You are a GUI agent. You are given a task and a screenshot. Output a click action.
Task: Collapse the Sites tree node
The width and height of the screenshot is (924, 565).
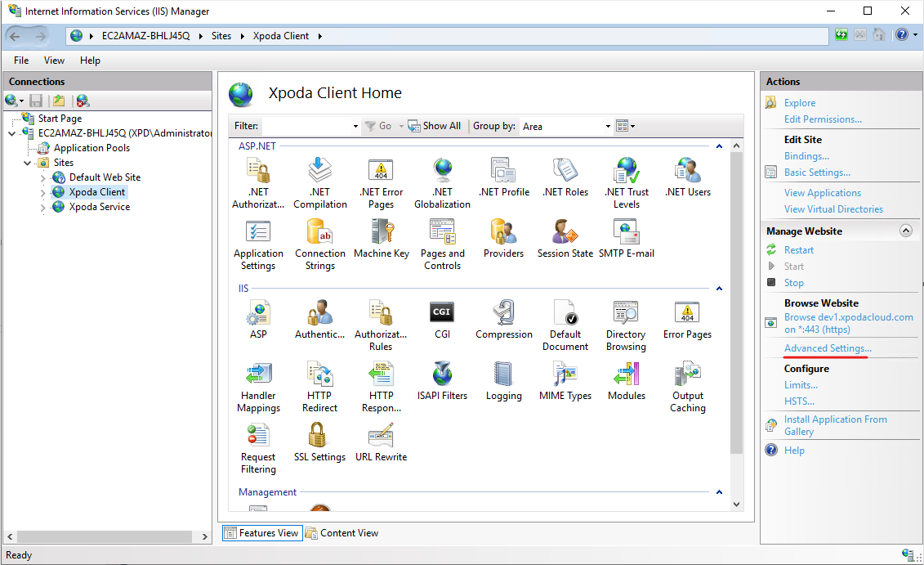point(27,163)
